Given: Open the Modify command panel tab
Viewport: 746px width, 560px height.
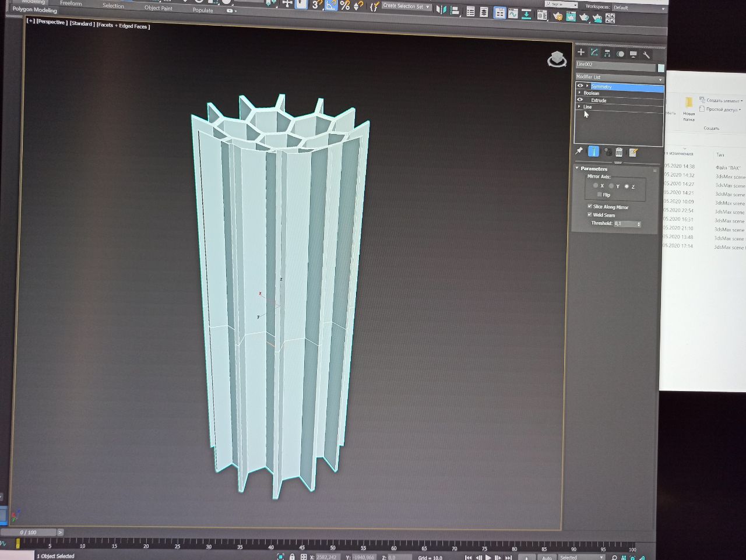Looking at the screenshot, I should click(x=594, y=52).
